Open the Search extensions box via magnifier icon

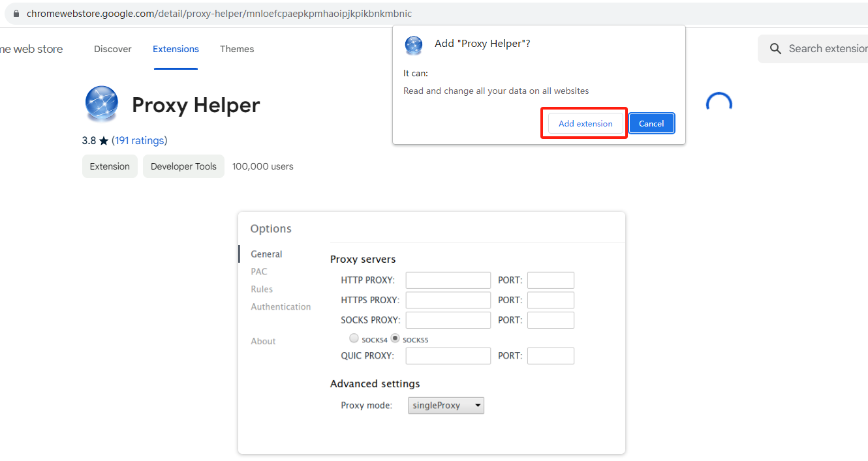coord(775,48)
